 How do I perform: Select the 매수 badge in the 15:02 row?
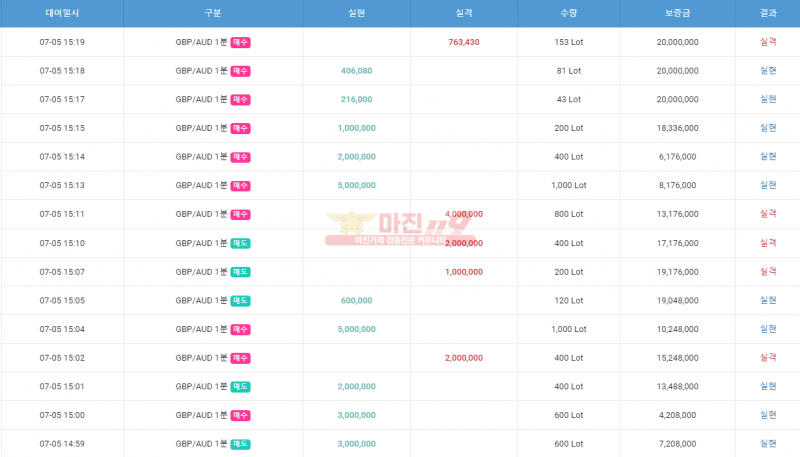tap(240, 358)
